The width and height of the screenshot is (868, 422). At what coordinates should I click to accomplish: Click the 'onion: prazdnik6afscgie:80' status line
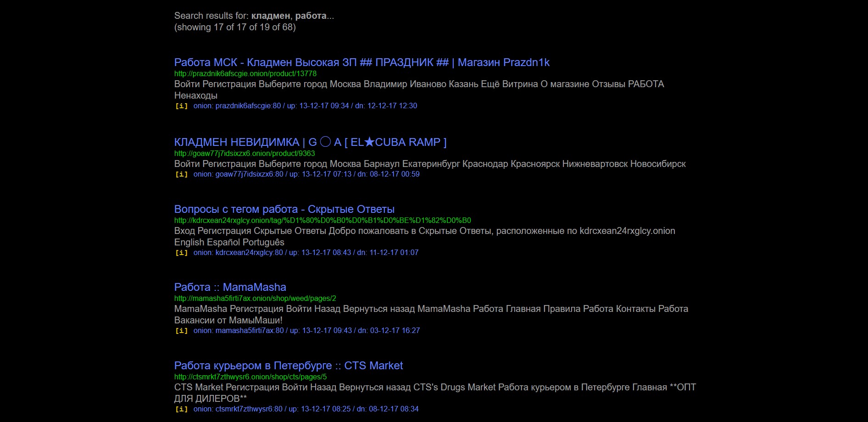click(x=305, y=106)
